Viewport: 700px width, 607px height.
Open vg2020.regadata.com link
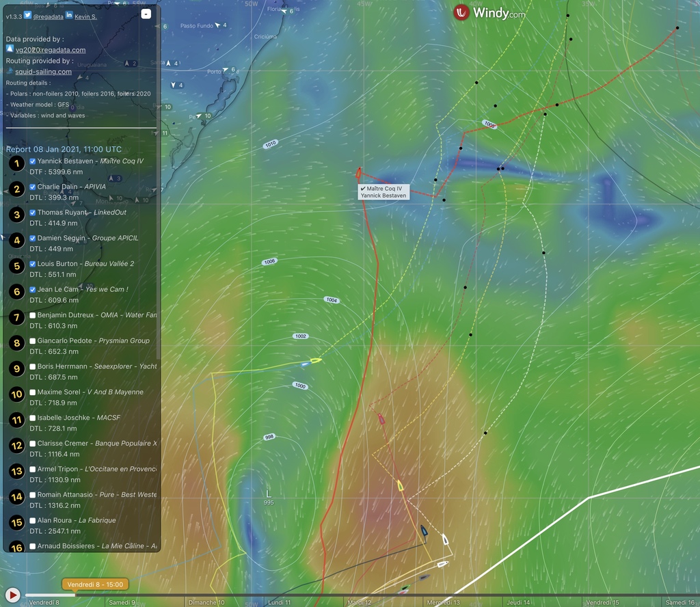[51, 50]
